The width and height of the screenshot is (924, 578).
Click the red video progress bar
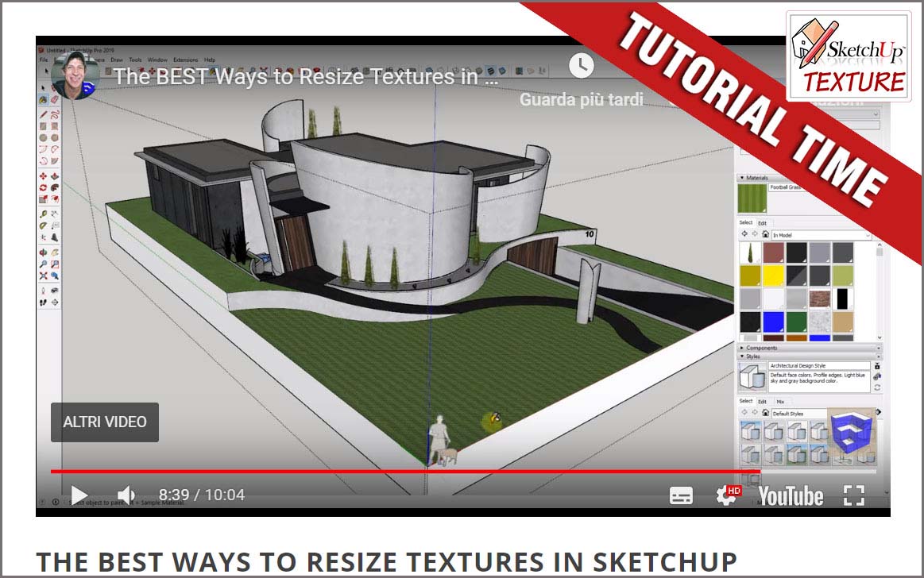[397, 471]
